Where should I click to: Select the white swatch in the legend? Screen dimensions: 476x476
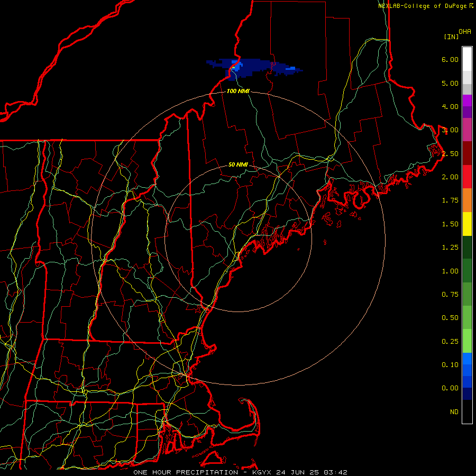pos(467,59)
